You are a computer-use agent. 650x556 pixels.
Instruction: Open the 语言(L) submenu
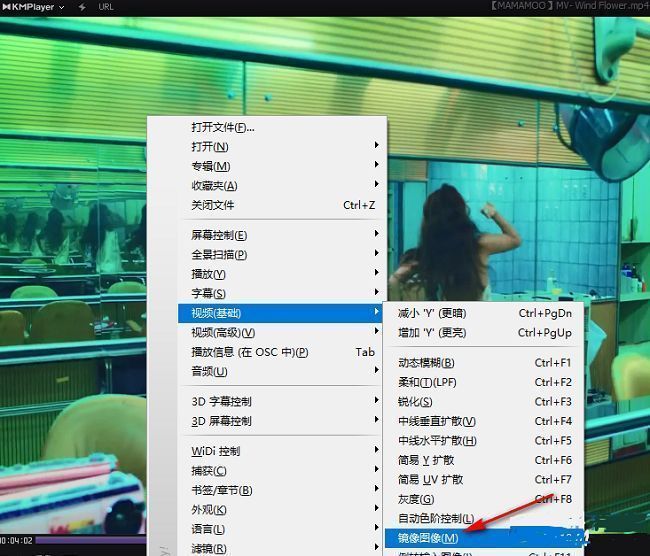tap(281, 529)
